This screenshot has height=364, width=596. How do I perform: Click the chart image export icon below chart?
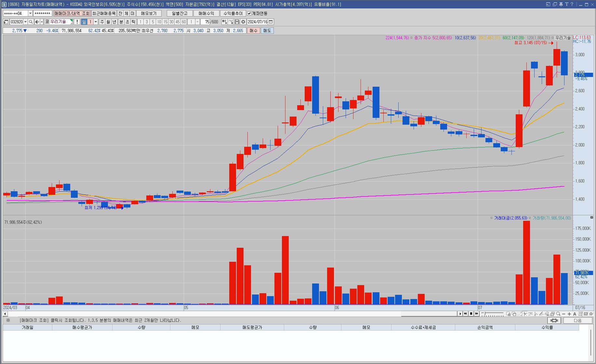[x=552, y=314]
